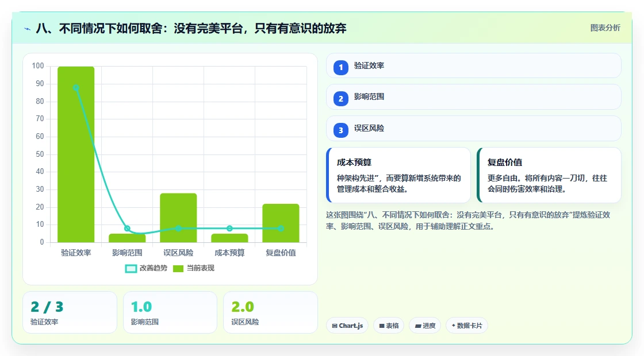Image resolution: width=644 pixels, height=356 pixels.
Task: Open the 误区风险 list item
Action: tap(474, 129)
